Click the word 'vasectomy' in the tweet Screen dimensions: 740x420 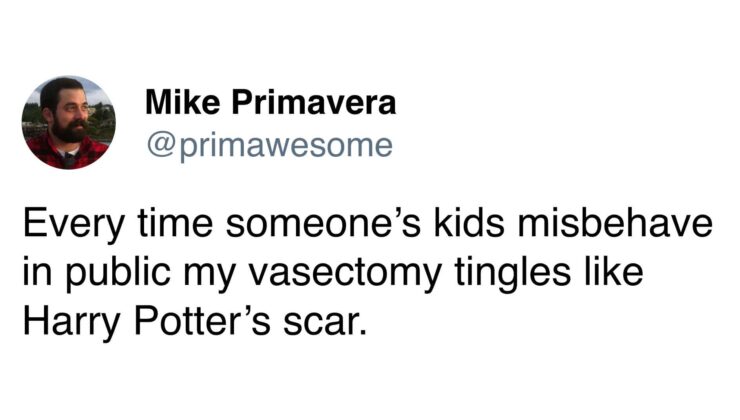point(345,273)
